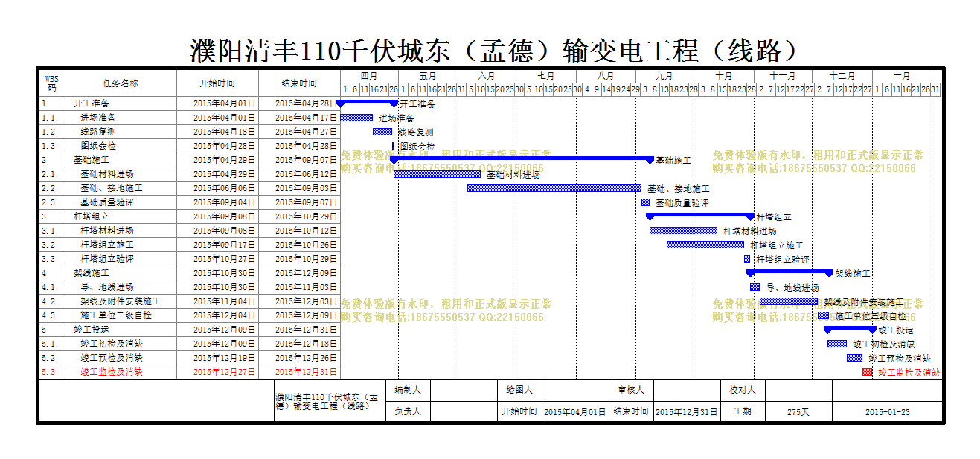Select task name cell 图纸会检 in table

pyautogui.click(x=121, y=146)
